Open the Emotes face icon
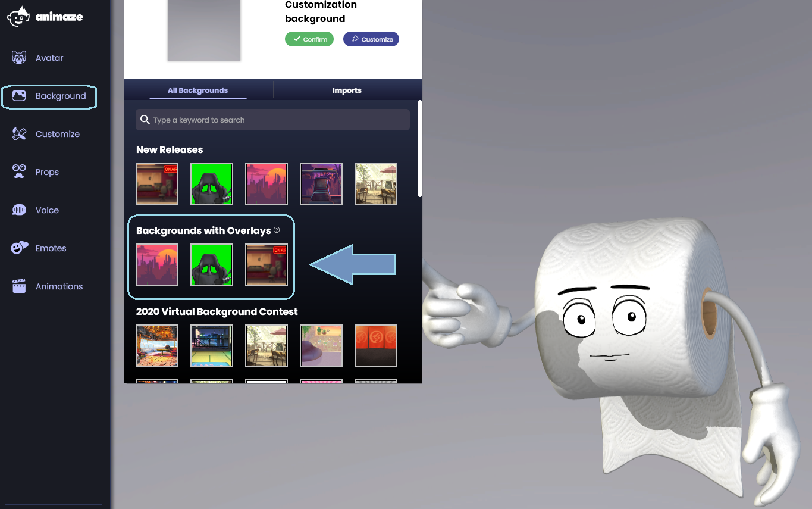Viewport: 812px width, 509px height. (x=19, y=248)
